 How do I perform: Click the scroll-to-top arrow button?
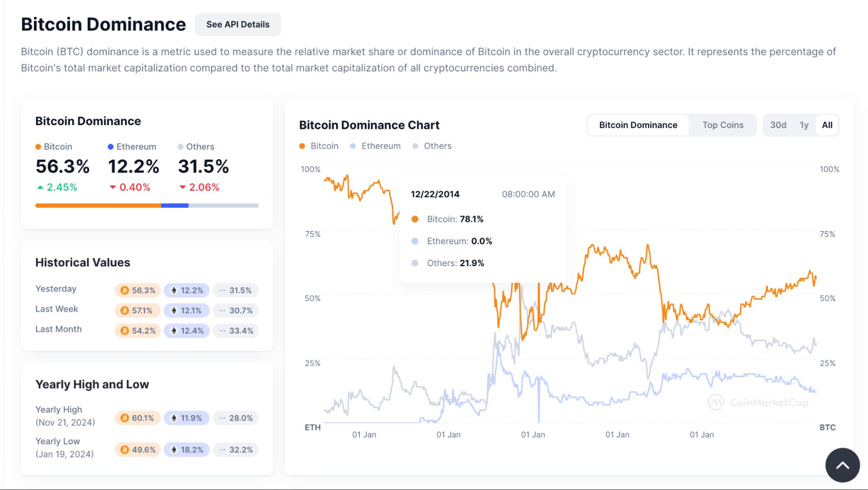[842, 465]
